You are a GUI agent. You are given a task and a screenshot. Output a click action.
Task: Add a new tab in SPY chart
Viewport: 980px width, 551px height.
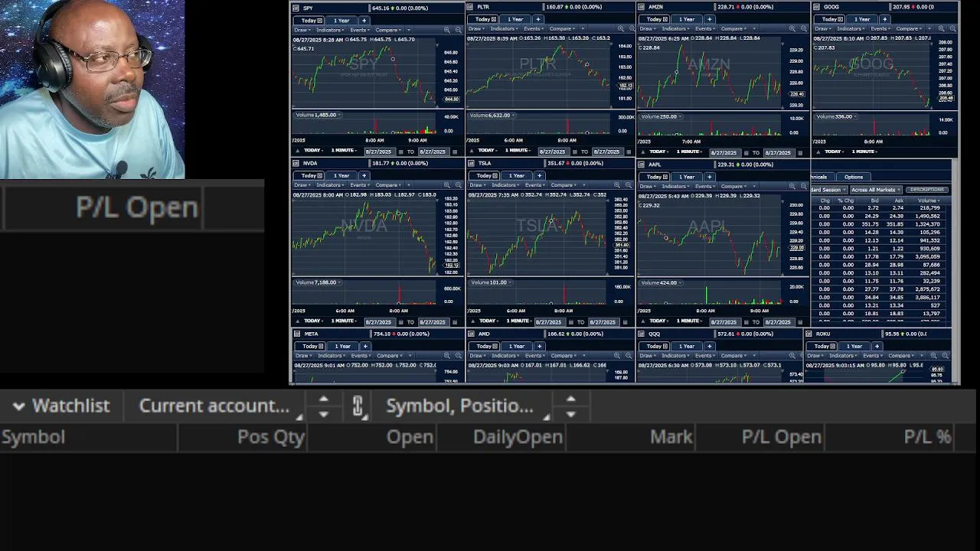[x=364, y=21]
